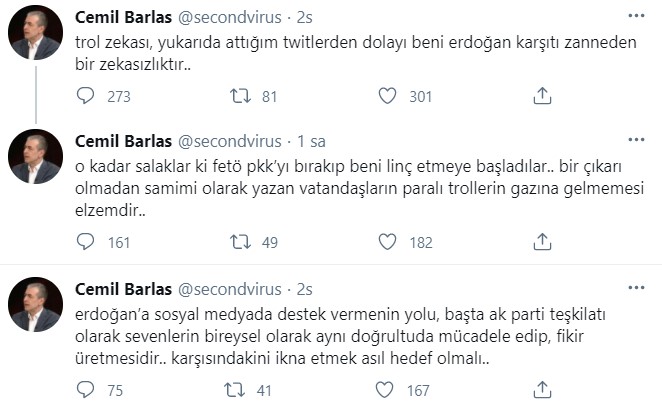Retweet the "trol zekası" tweet

click(x=240, y=96)
